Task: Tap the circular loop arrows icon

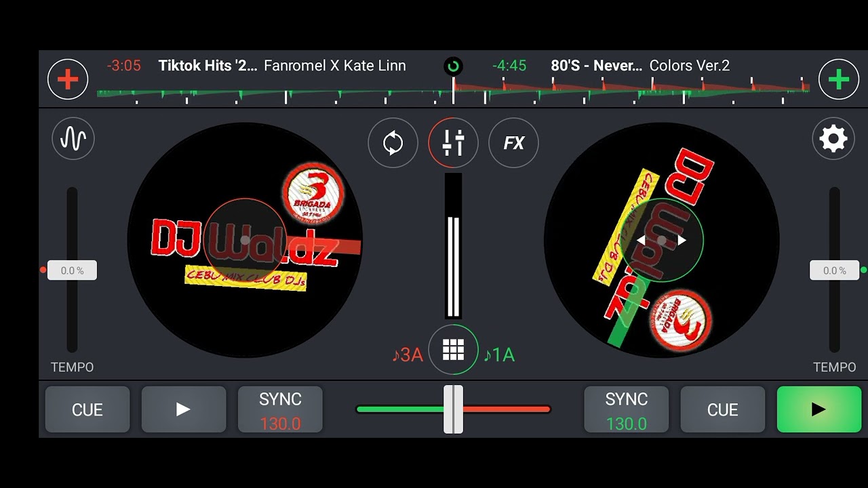Action: [x=393, y=143]
